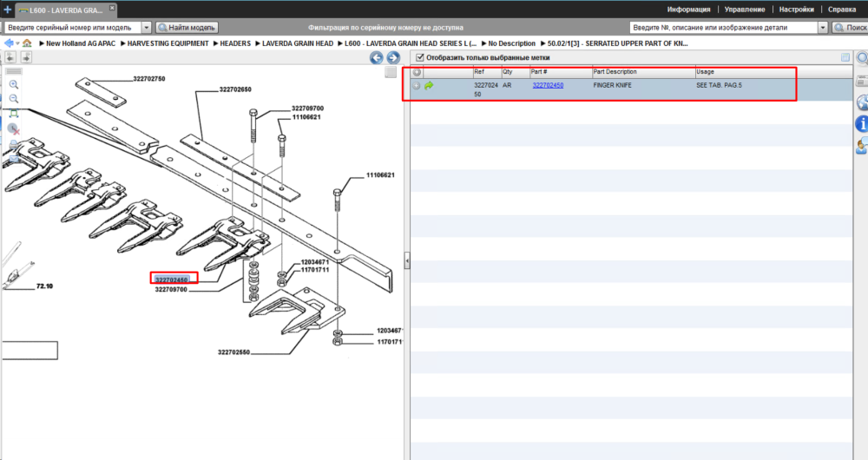Click the collapse-left panel arrow icon
The width and height of the screenshot is (868, 460).
(x=10, y=57)
